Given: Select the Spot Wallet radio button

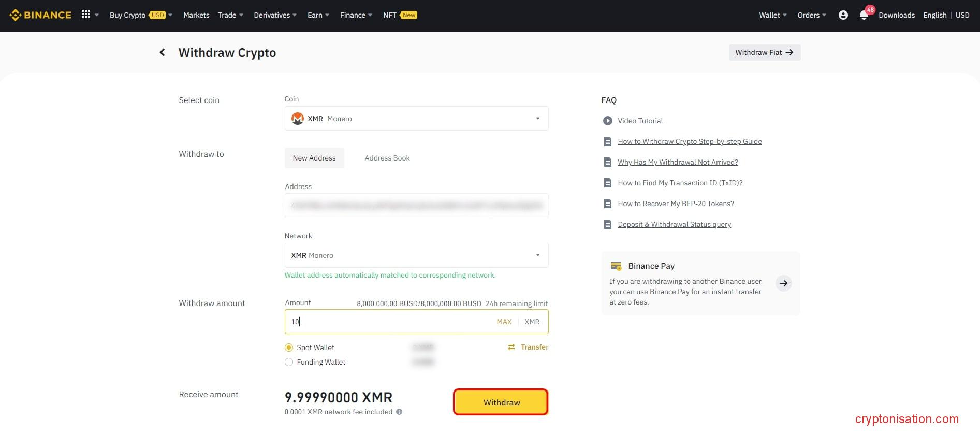Looking at the screenshot, I should coord(289,347).
